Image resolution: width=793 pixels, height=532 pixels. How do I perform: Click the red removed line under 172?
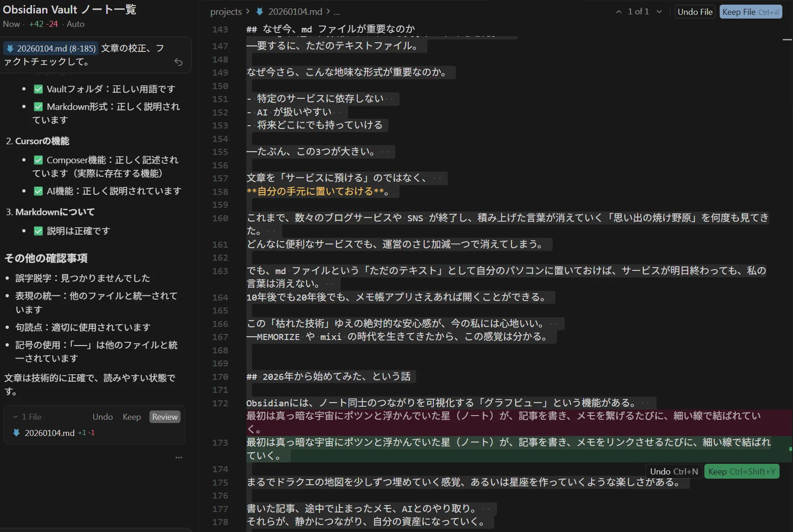[x=503, y=423]
